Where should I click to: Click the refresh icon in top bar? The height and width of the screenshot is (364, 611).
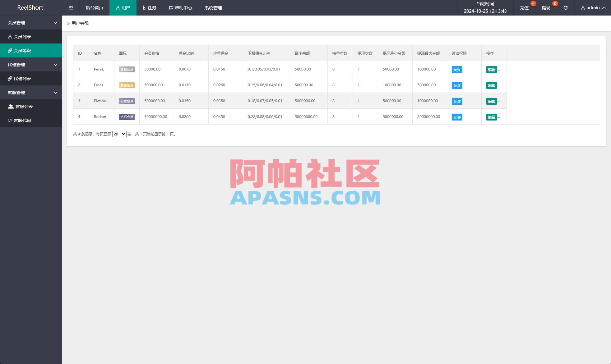point(565,8)
